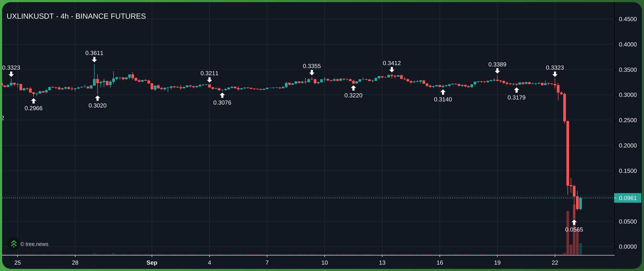Image resolution: width=644 pixels, height=271 pixels.
Task: Click the 0.3179 swing low price label
Action: click(x=516, y=97)
